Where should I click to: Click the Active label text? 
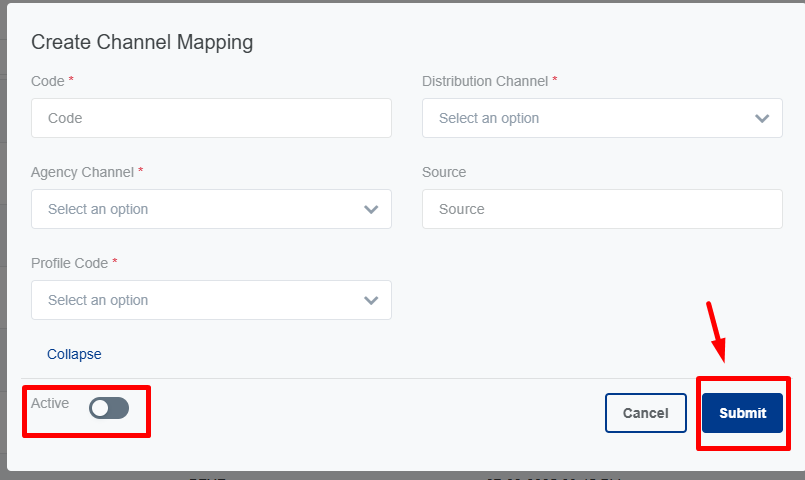click(x=50, y=403)
